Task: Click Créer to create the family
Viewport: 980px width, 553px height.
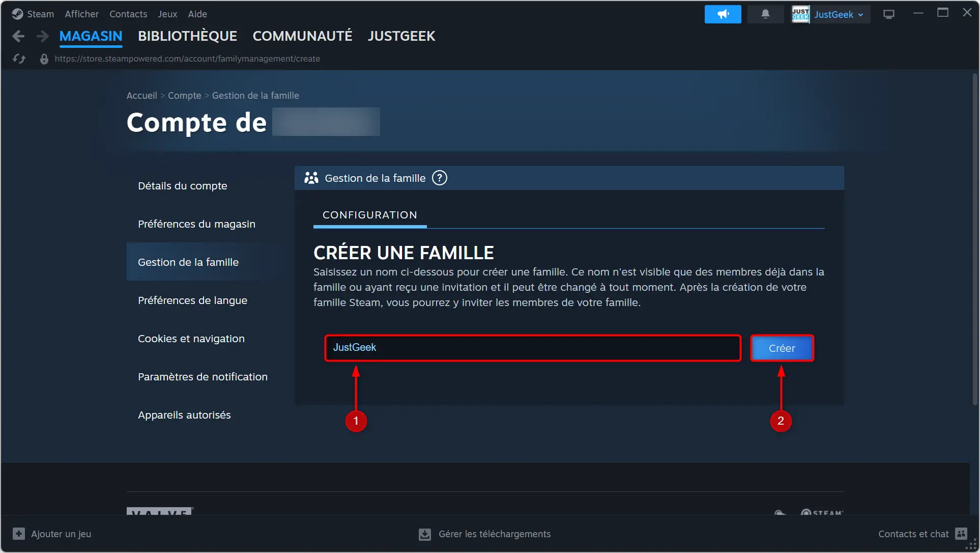Action: [x=782, y=348]
